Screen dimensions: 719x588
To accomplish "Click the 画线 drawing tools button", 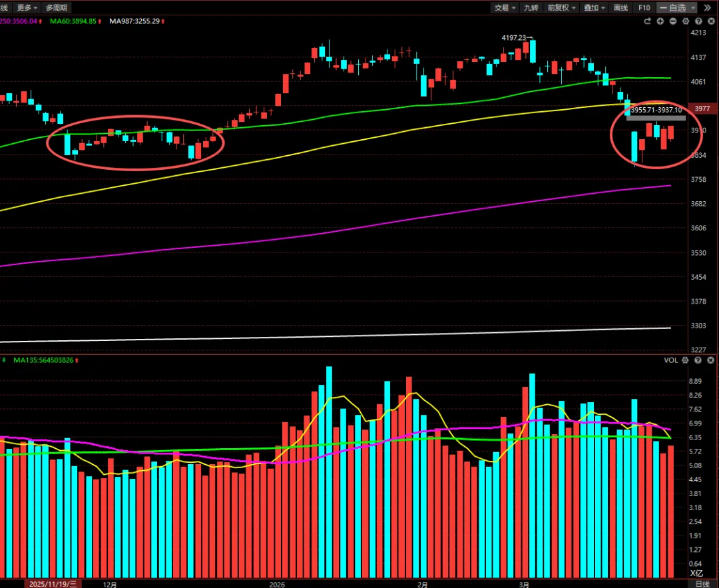I will (x=620, y=8).
